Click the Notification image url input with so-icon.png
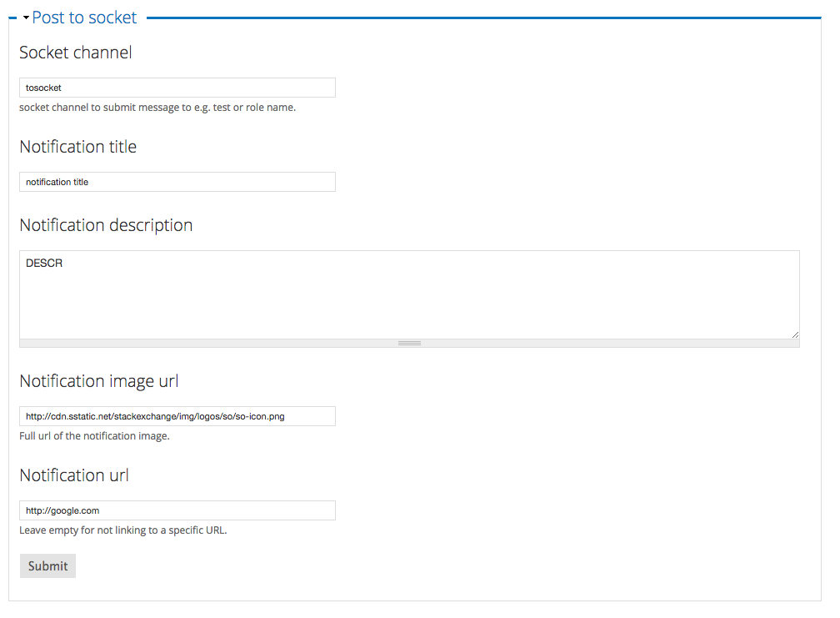840x618 pixels. [177, 415]
